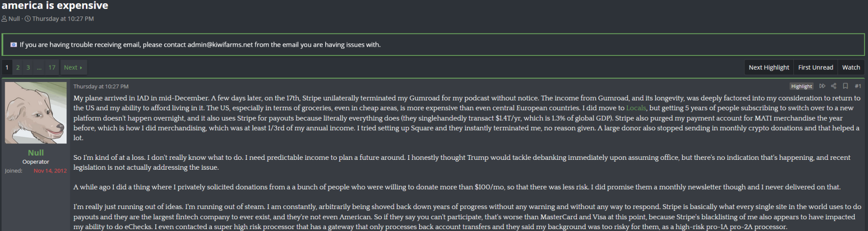The width and height of the screenshot is (868, 231).
Task: Click the share icon on the post
Action: coord(834,86)
